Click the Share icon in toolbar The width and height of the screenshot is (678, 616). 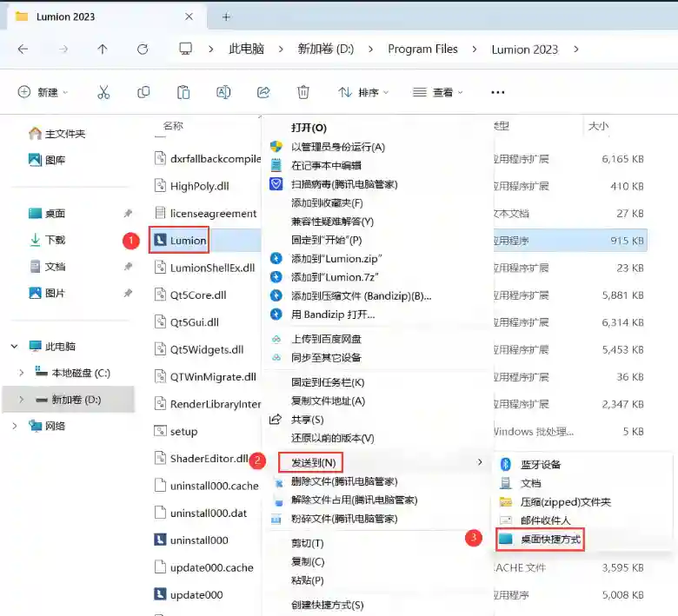point(263,92)
